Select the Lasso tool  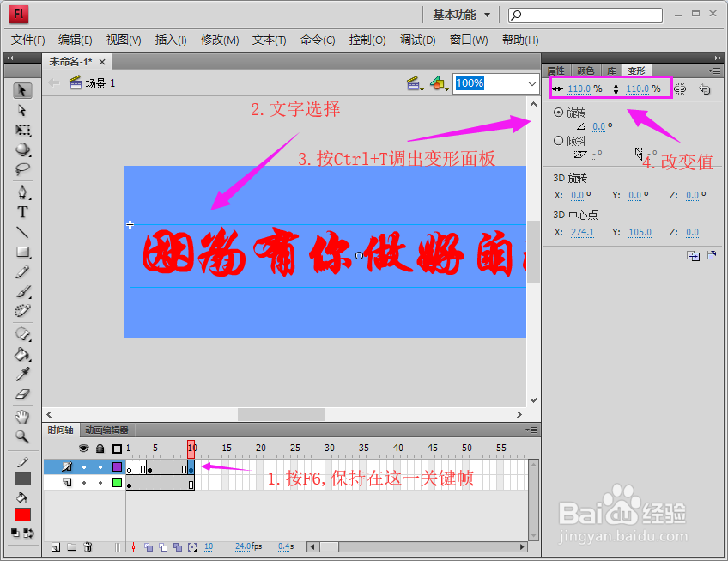pyautogui.click(x=22, y=169)
